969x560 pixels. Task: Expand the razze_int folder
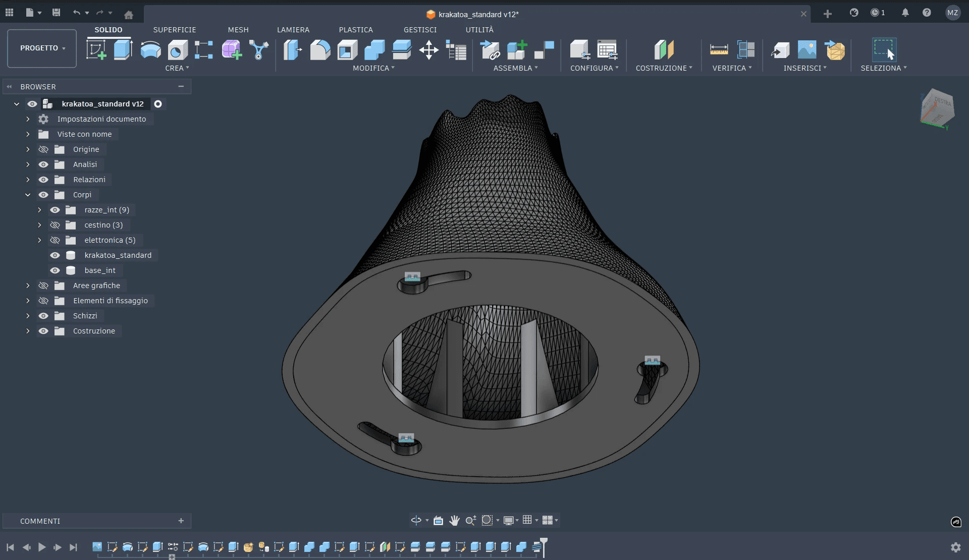pyautogui.click(x=39, y=210)
